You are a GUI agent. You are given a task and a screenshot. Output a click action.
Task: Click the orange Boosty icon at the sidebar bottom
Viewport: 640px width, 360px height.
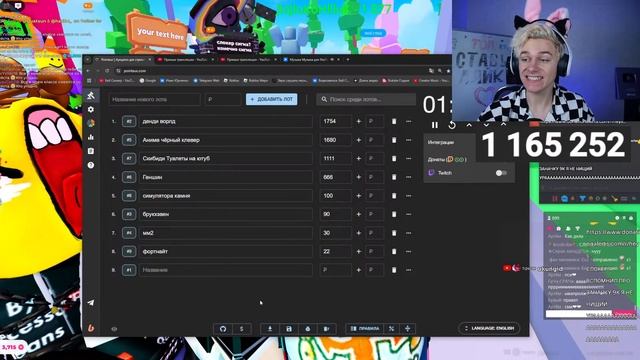pyautogui.click(x=91, y=328)
